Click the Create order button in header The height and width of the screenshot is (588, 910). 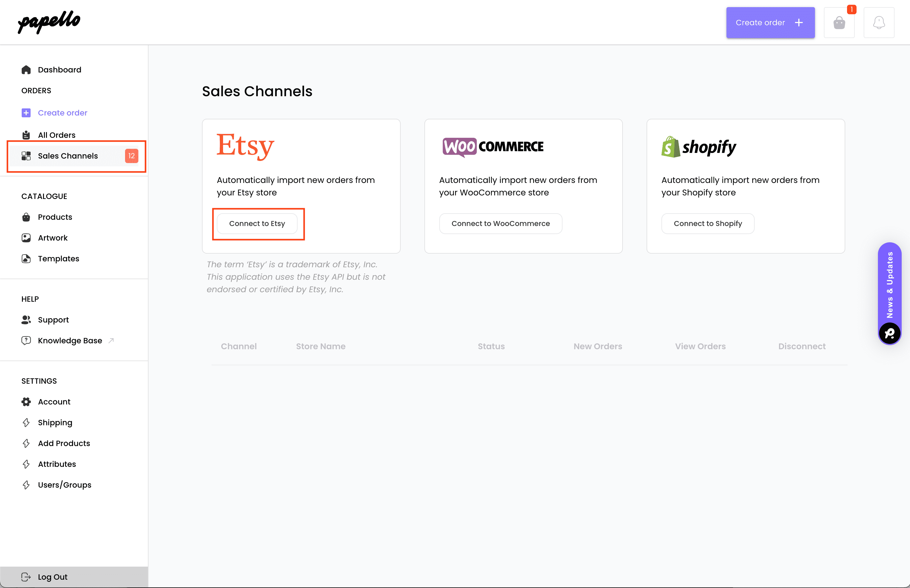770,23
